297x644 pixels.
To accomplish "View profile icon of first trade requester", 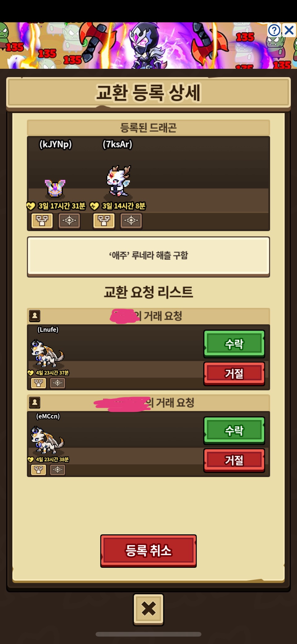I will click(35, 316).
